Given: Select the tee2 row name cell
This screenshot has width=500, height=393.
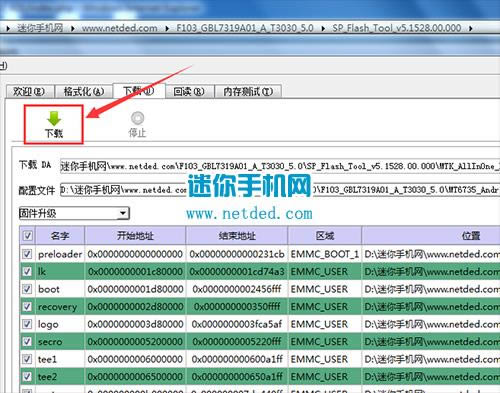Looking at the screenshot, I should [x=60, y=377].
